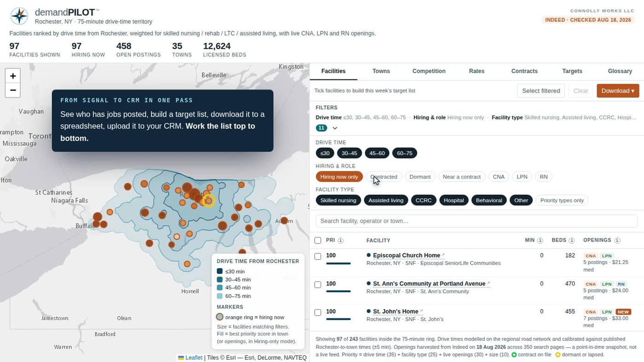The image size is (644, 362).
Task: Click the LPN badge in St. Ann's row
Action: pos(607,284)
